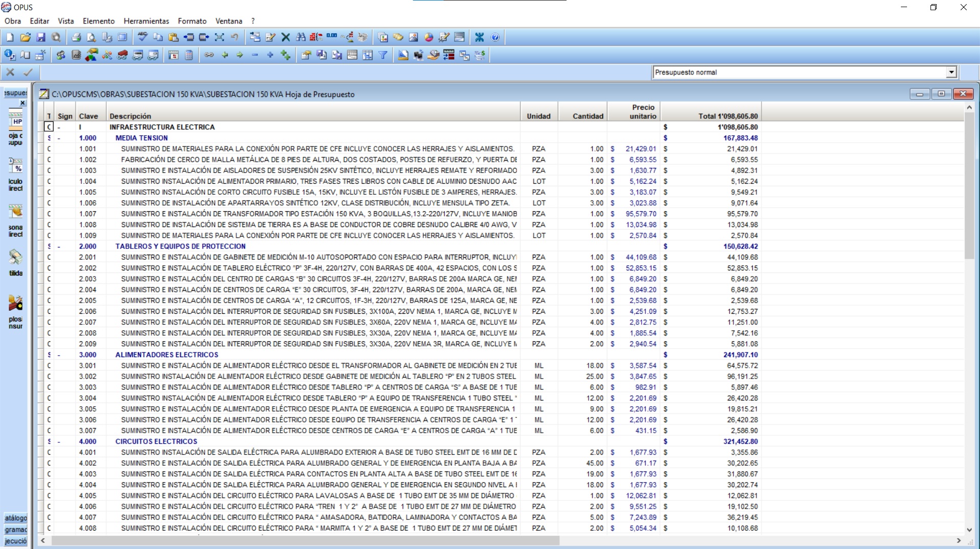Viewport: 980px width, 549px height.
Task: Open the Save toolbar icon
Action: (41, 37)
